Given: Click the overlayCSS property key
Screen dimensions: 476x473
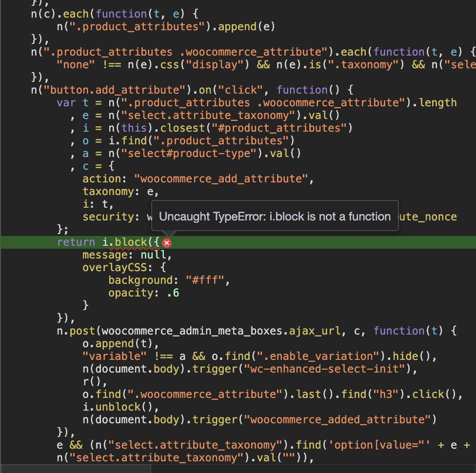Looking at the screenshot, I should (115, 268).
